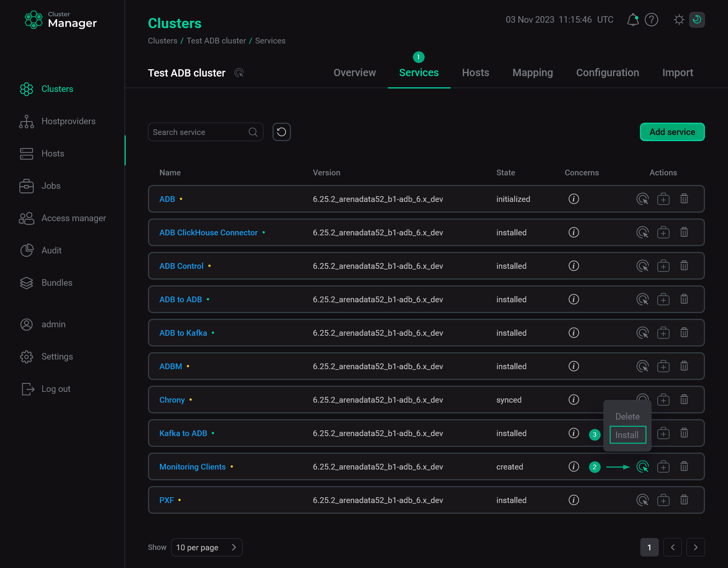Viewport: 728px width, 568px height.
Task: Open Jobs in sidebar
Action: pos(40,186)
